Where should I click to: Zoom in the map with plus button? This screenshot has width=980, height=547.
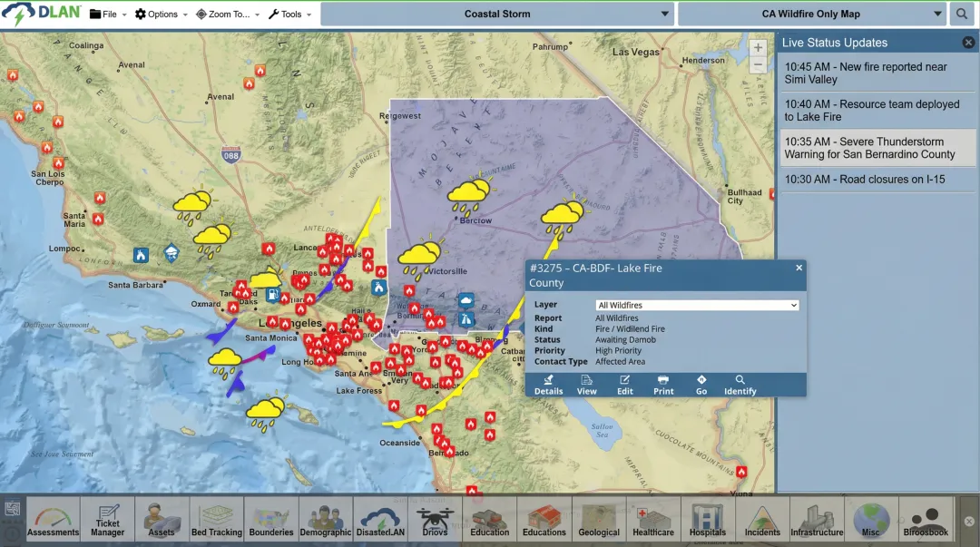tap(758, 48)
